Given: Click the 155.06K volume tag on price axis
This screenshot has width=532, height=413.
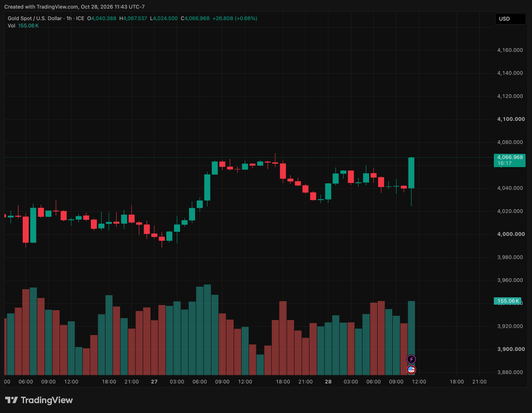Looking at the screenshot, I should tap(507, 301).
